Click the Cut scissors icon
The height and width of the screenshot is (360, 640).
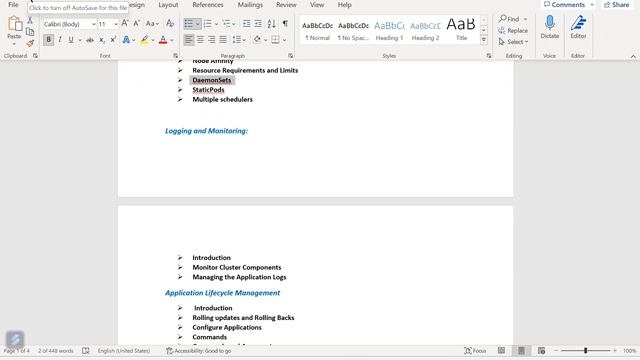click(x=30, y=20)
